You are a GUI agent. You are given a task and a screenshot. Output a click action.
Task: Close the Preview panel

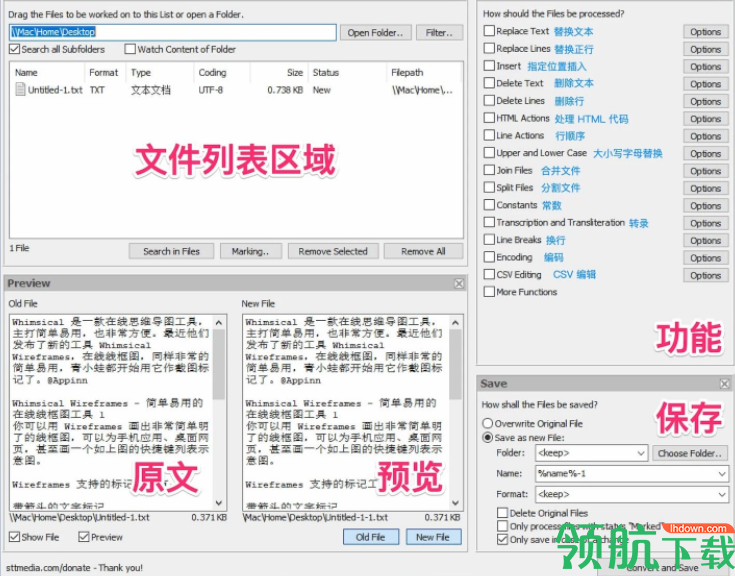[x=459, y=284]
